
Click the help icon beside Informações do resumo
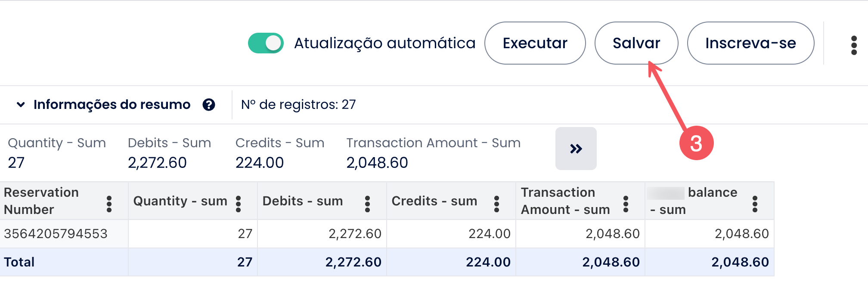209,105
